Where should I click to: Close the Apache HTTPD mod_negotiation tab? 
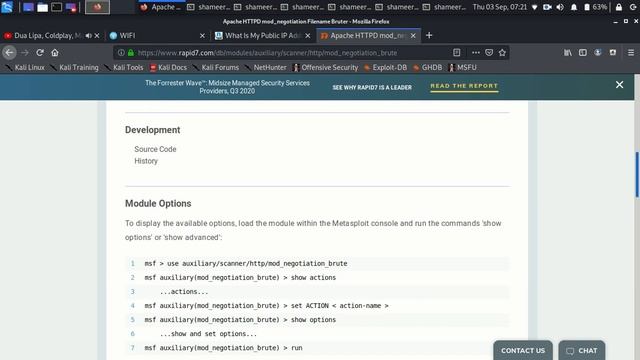coord(413,36)
